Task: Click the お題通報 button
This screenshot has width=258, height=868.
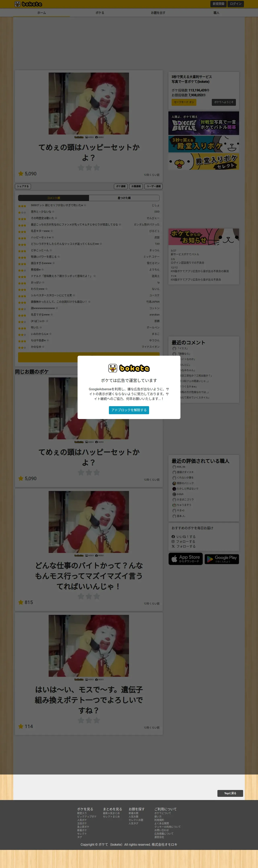Action: point(136,186)
